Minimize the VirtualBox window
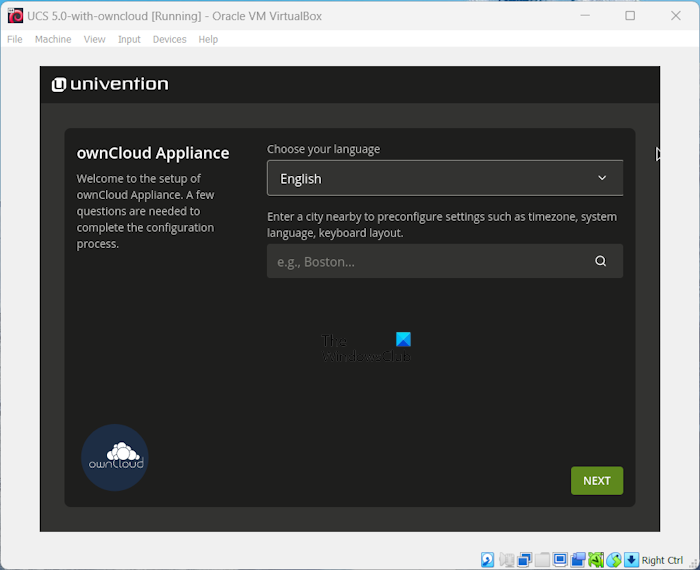The image size is (700, 570). click(585, 16)
